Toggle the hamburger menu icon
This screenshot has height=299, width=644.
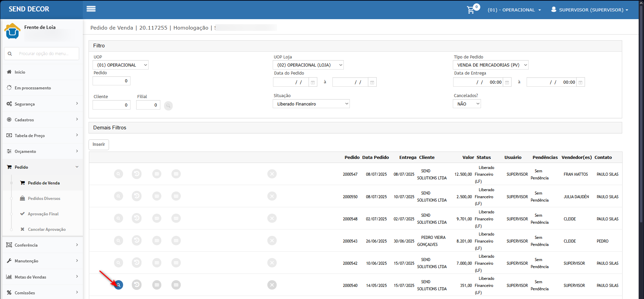91,9
